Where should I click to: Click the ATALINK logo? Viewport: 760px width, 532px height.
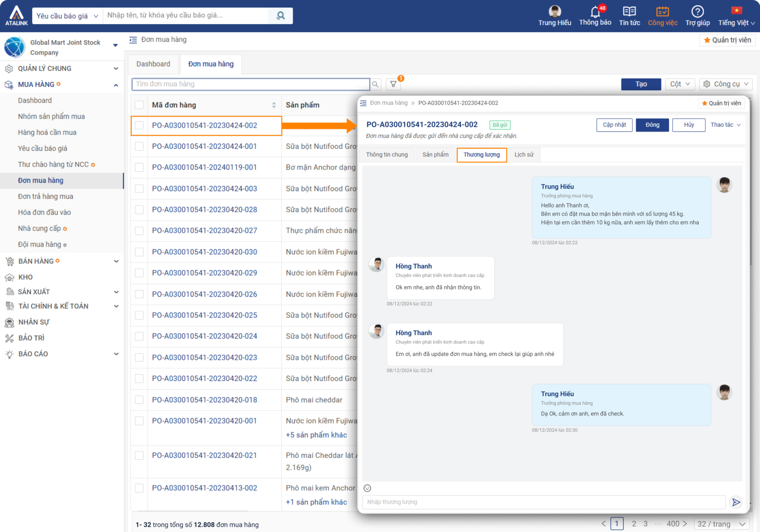16,16
